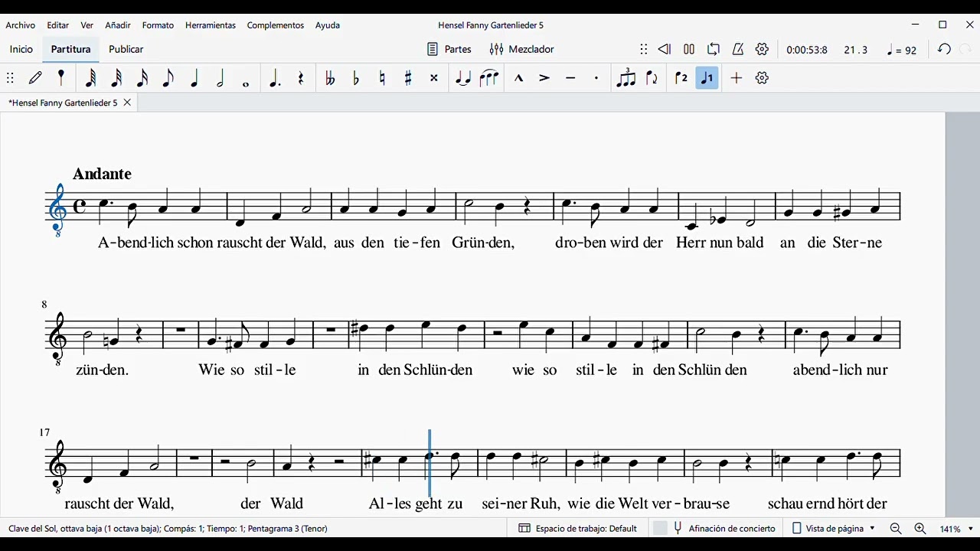Toggle the highlighted voice 1 button
The width and height of the screenshot is (980, 551).
point(707,77)
